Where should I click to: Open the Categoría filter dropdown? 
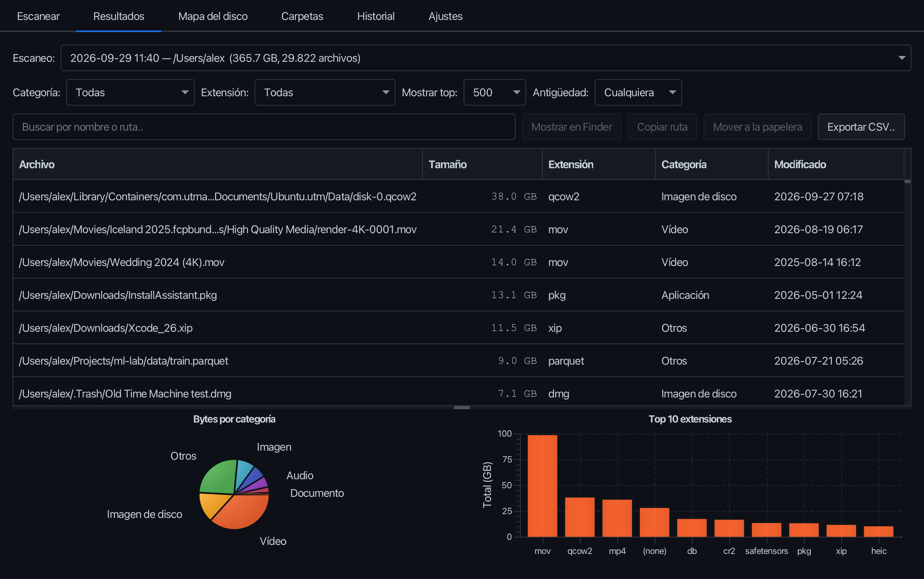click(x=130, y=92)
